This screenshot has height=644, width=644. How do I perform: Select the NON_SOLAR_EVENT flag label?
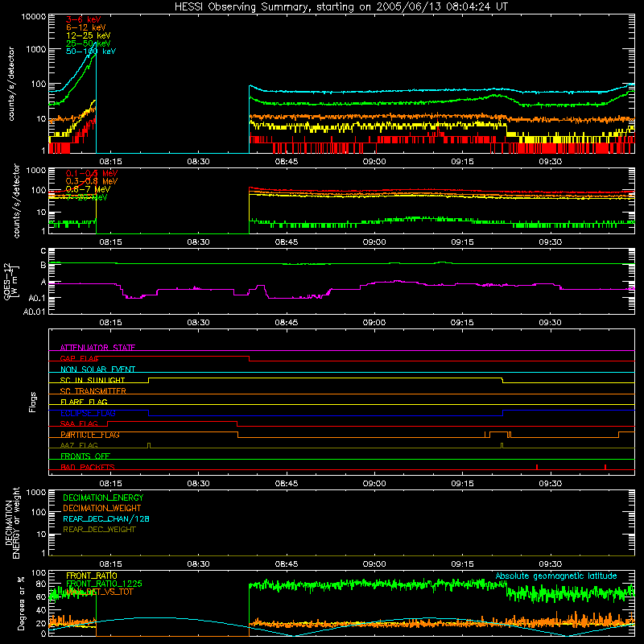tap(97, 369)
